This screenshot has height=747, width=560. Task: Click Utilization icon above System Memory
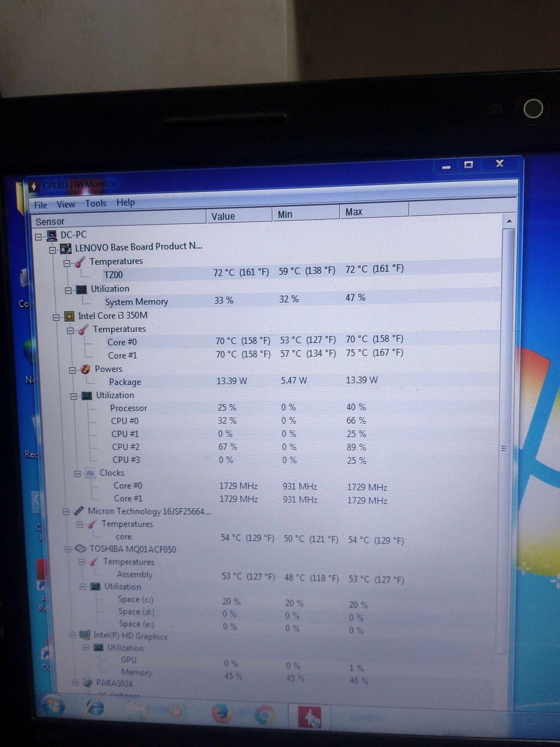pyautogui.click(x=81, y=290)
